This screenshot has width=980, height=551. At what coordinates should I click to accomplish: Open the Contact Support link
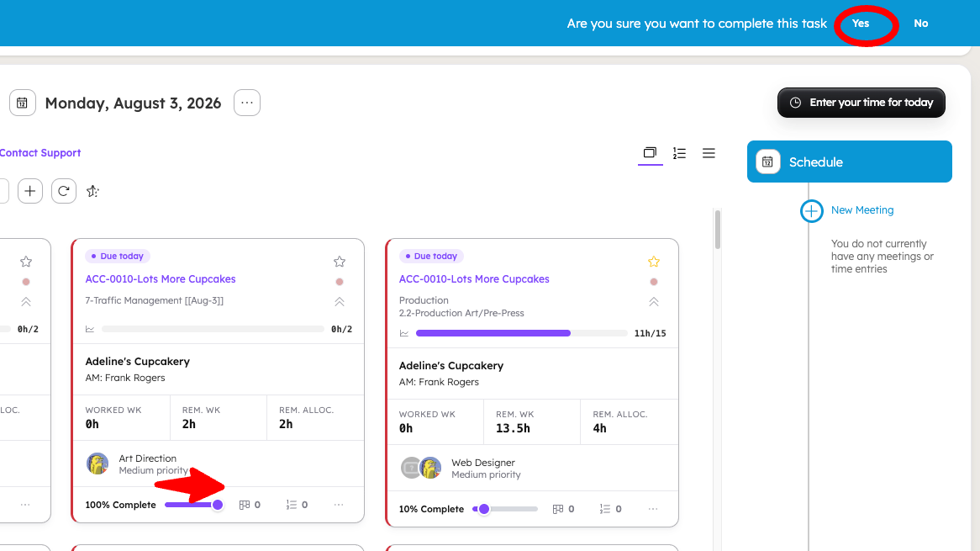(x=40, y=152)
